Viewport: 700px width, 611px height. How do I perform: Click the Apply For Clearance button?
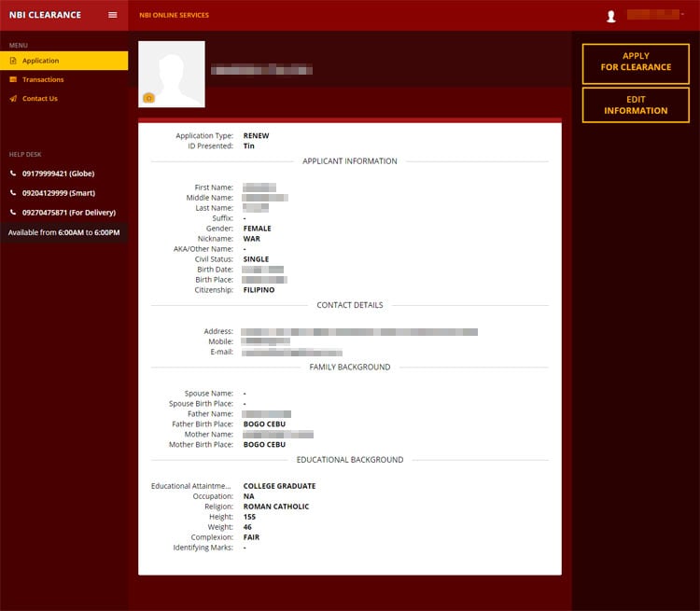click(636, 63)
